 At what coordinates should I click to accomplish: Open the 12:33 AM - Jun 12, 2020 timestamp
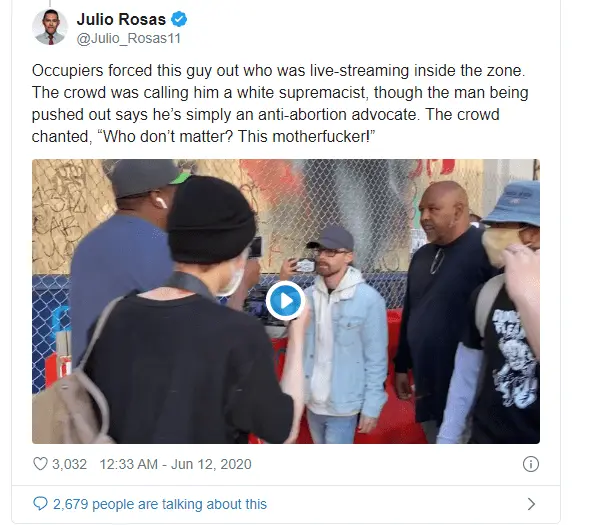point(175,464)
